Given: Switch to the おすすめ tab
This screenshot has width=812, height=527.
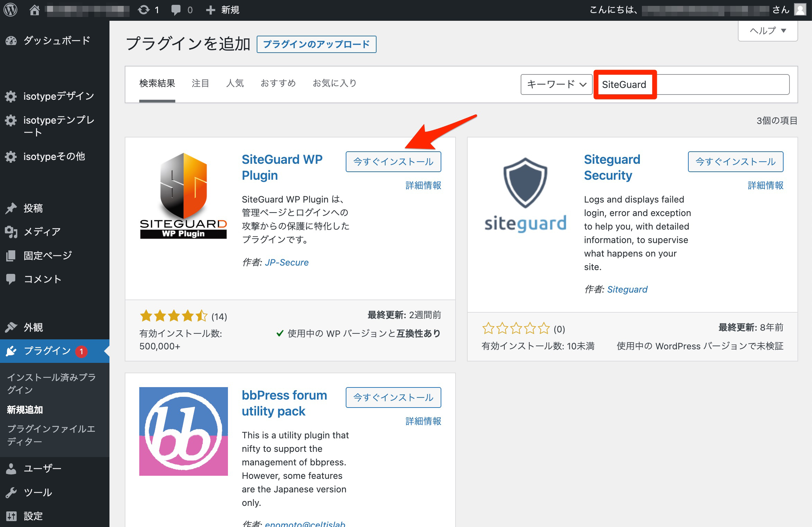Looking at the screenshot, I should coord(278,83).
